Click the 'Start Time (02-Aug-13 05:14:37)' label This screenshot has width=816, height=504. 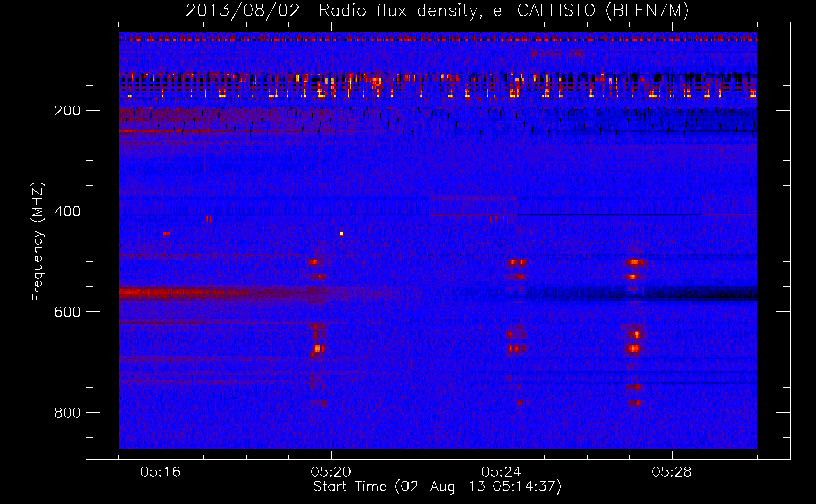point(437,487)
